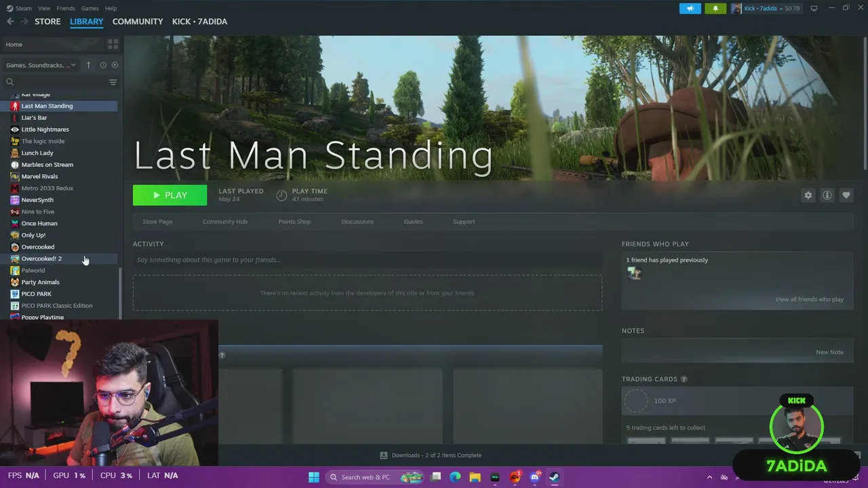
Task: Open the Downloads status icon
Action: pyautogui.click(x=384, y=455)
